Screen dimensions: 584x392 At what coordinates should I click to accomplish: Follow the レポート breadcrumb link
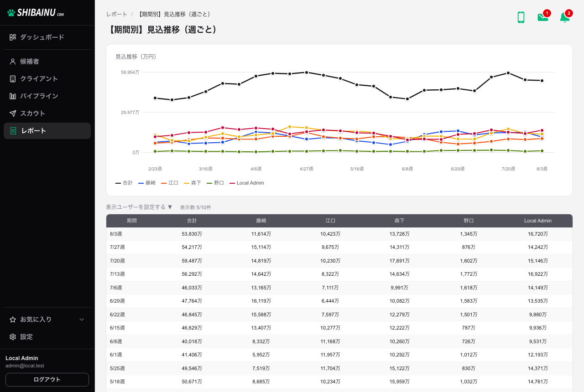(117, 14)
